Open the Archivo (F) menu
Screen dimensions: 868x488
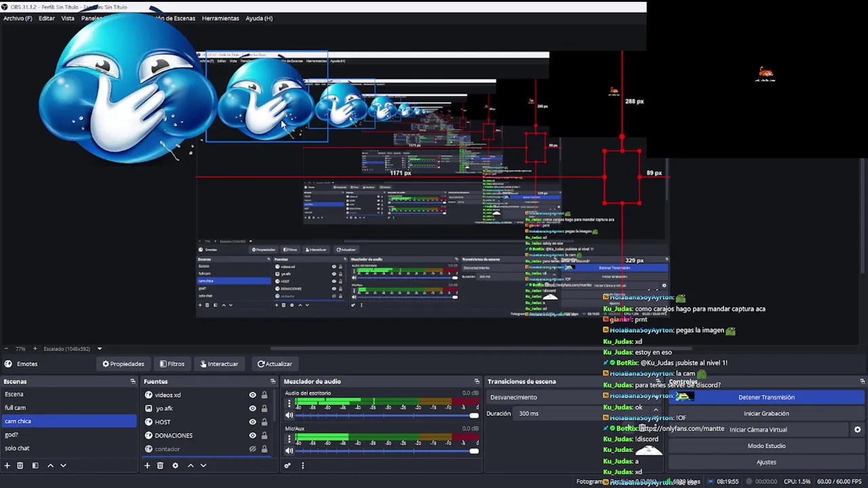(18, 18)
